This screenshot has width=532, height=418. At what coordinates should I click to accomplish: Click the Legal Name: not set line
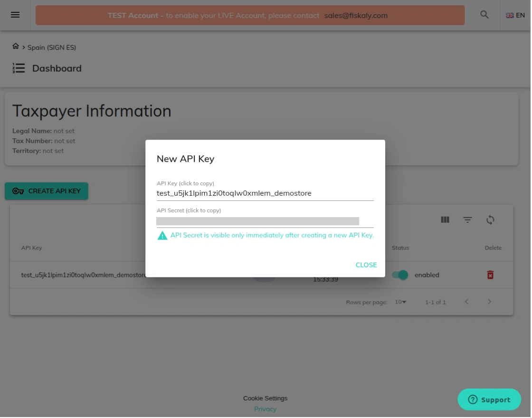(43, 131)
